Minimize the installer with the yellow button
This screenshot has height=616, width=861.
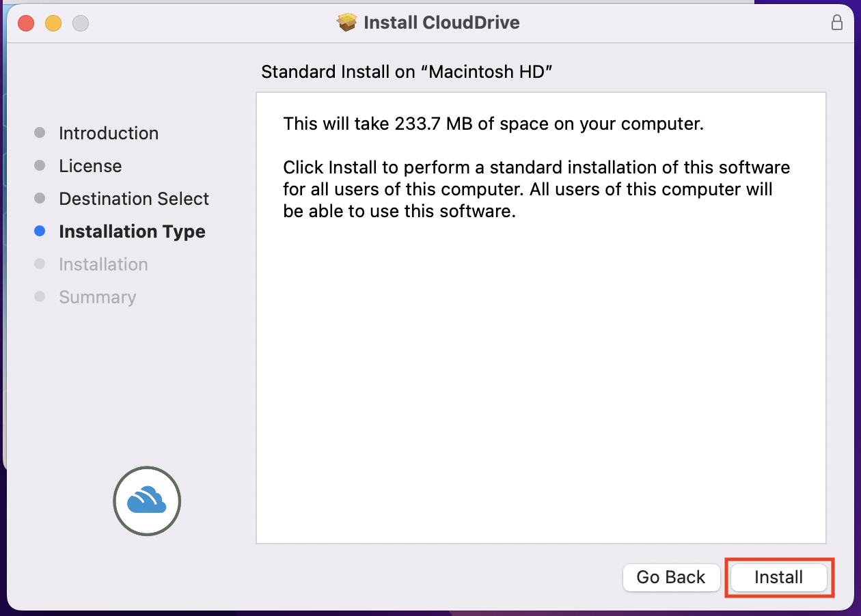tap(53, 23)
